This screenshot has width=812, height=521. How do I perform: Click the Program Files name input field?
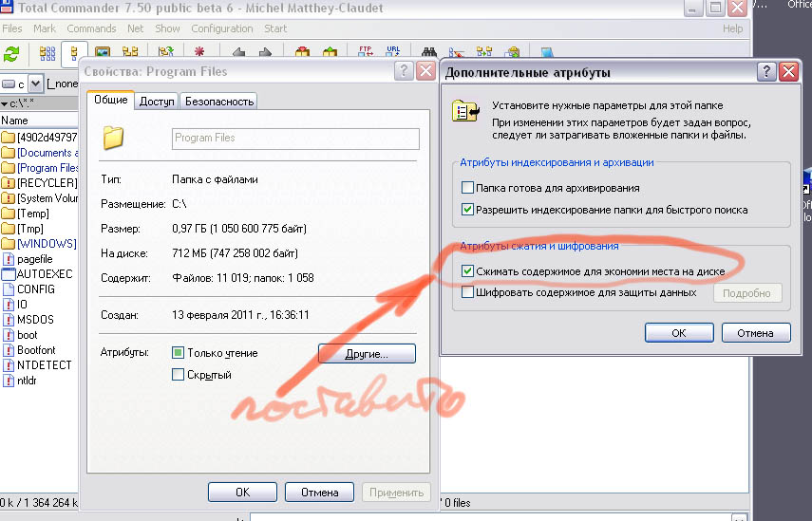click(x=295, y=139)
